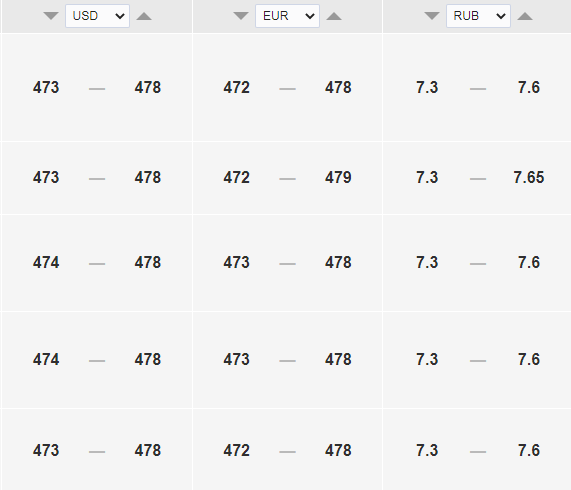
Task: Select RUB buy rate 7.3 in last row
Action: click(427, 451)
